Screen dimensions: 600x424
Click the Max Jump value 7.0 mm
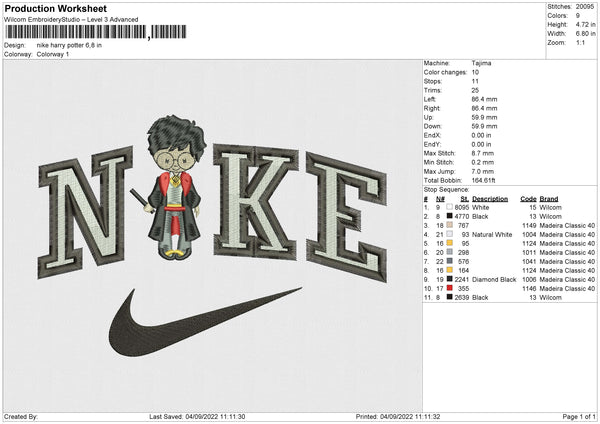[483, 171]
